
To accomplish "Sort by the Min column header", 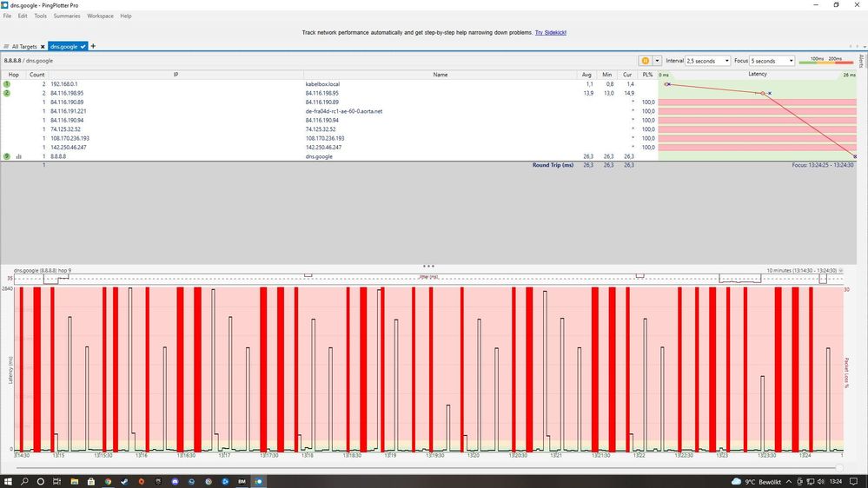I will coord(606,75).
